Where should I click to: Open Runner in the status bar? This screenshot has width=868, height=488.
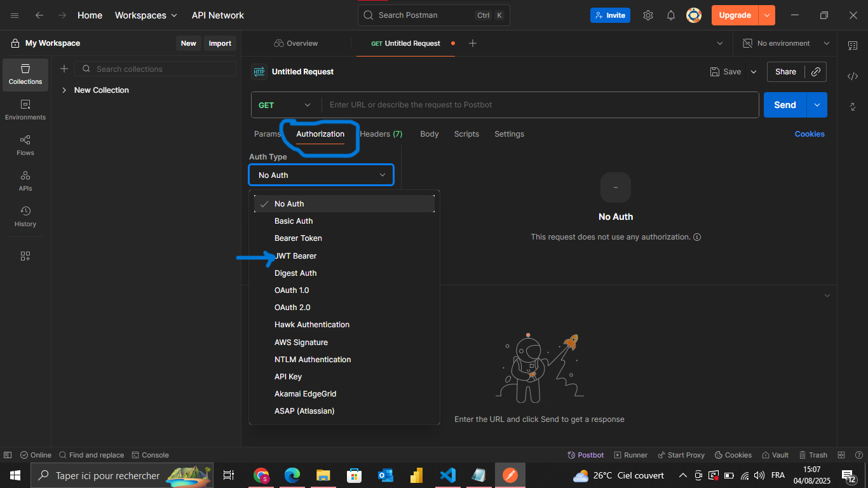(x=630, y=455)
